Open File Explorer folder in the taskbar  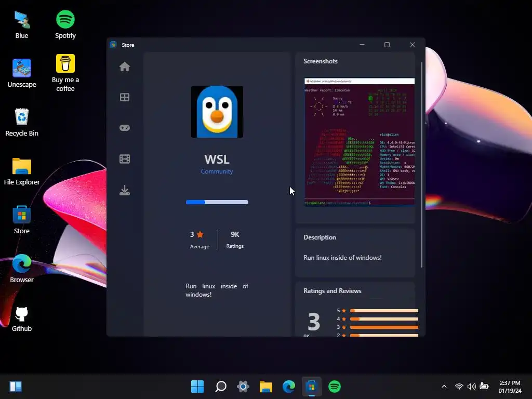click(266, 387)
